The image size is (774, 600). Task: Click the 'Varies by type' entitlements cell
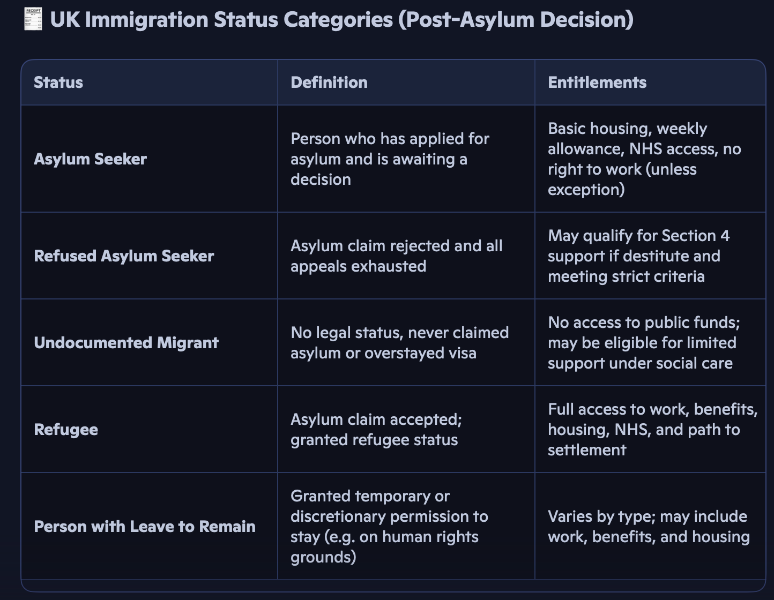pyautogui.click(x=648, y=526)
